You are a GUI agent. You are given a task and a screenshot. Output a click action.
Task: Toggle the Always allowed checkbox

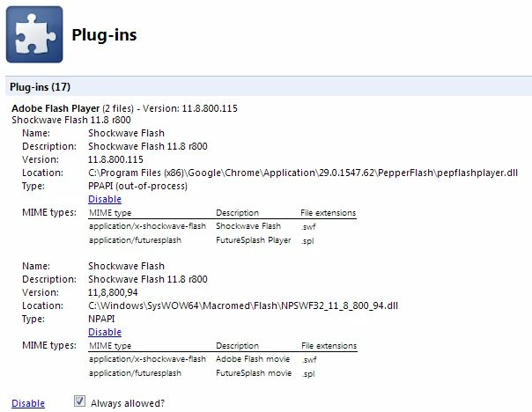[x=80, y=401]
